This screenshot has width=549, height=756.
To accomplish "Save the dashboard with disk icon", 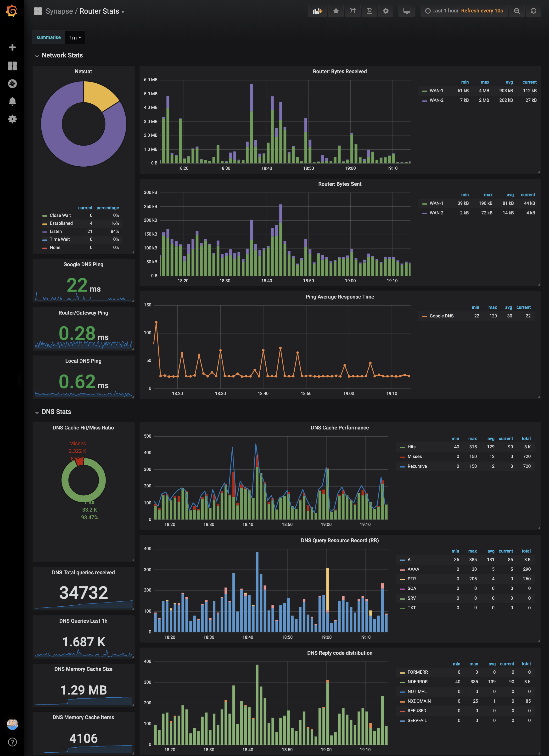I will click(x=369, y=11).
